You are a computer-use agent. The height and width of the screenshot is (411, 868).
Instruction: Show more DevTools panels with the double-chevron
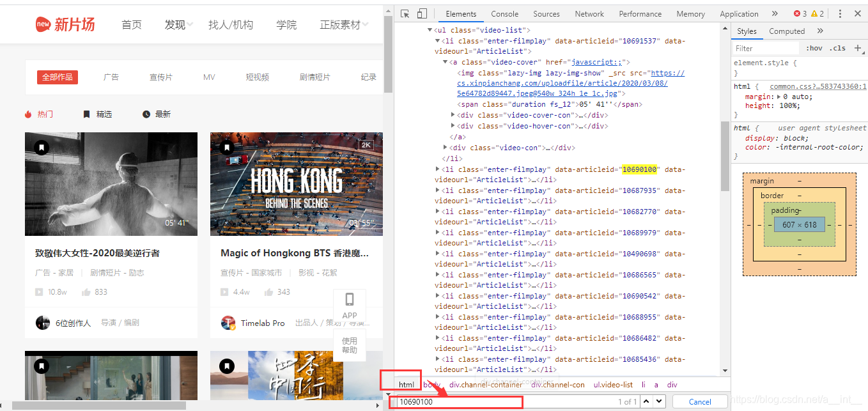[775, 13]
